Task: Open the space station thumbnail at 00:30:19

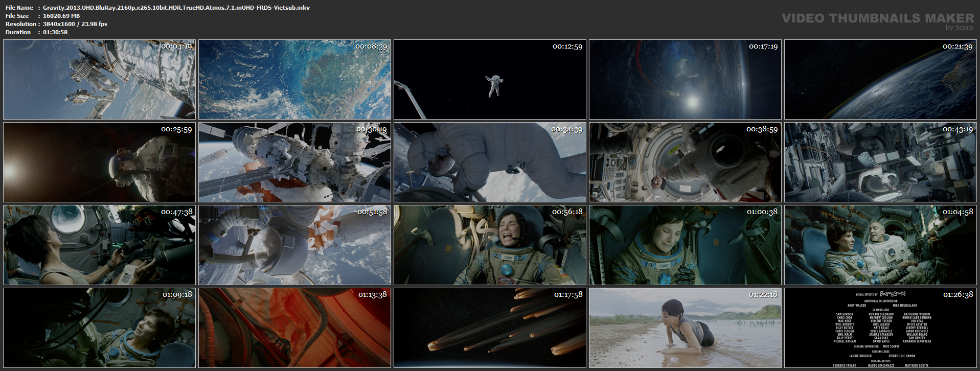Action: coord(294,162)
